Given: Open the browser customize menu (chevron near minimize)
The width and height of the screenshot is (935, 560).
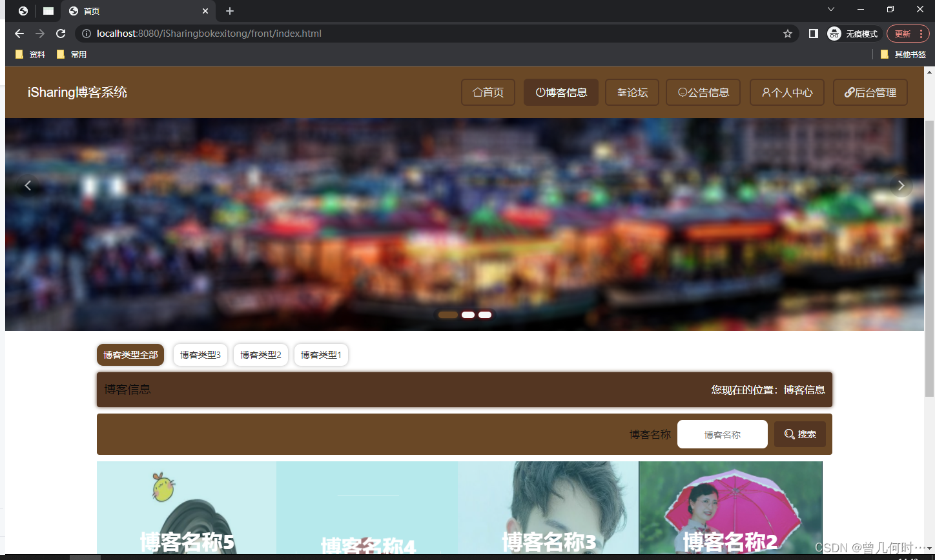Looking at the screenshot, I should (830, 9).
